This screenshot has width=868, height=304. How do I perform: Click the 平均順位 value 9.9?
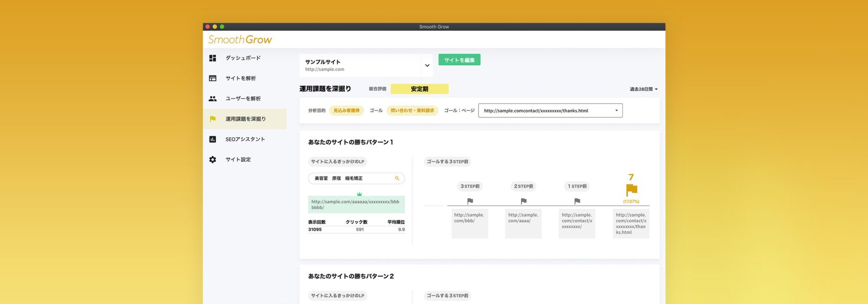click(x=401, y=229)
